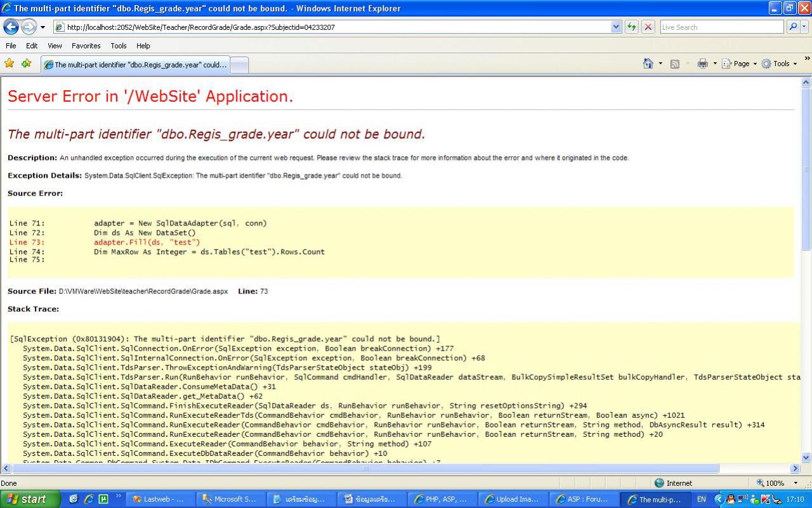
Task: Click the system tray clock 17:10
Action: tap(795, 499)
